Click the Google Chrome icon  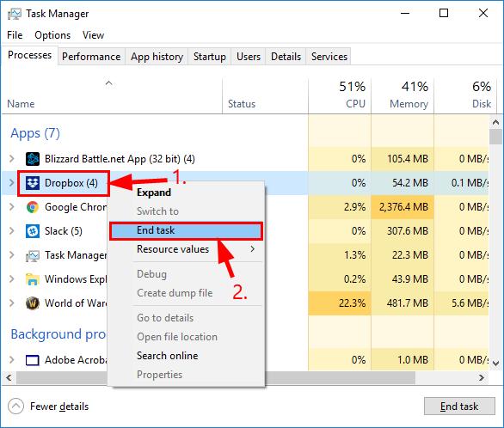click(x=33, y=207)
